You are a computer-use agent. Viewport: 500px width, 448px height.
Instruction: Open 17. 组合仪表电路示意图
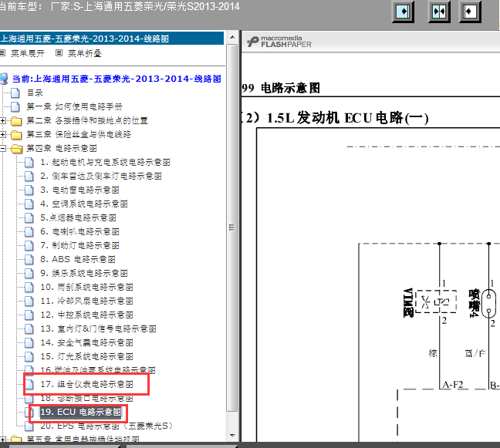coord(86,384)
